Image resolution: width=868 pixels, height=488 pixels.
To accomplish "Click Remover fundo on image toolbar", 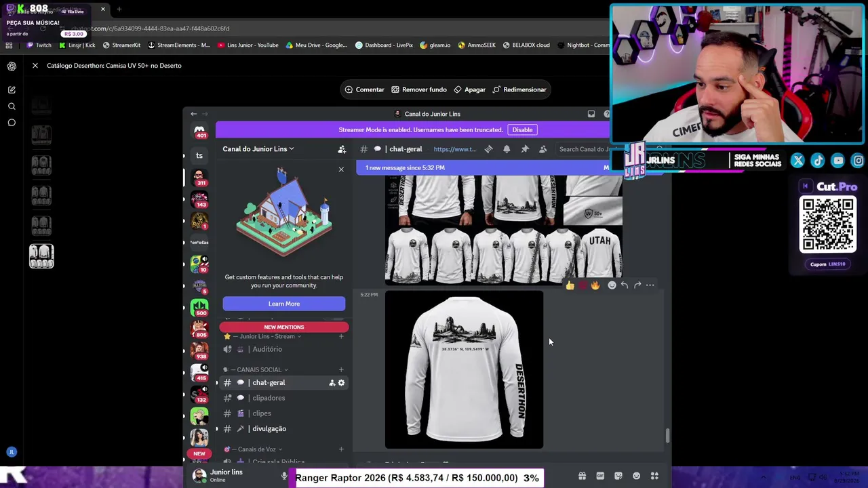I will point(418,89).
